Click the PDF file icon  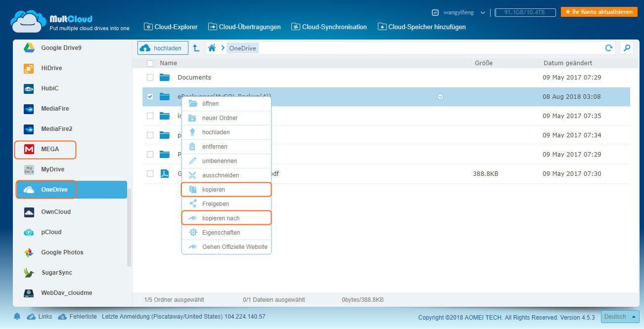coord(165,174)
